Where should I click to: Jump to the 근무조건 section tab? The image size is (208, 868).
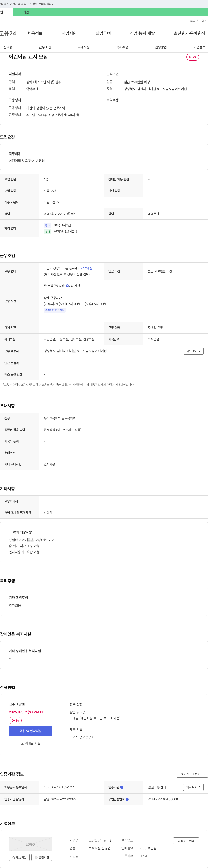(x=45, y=47)
